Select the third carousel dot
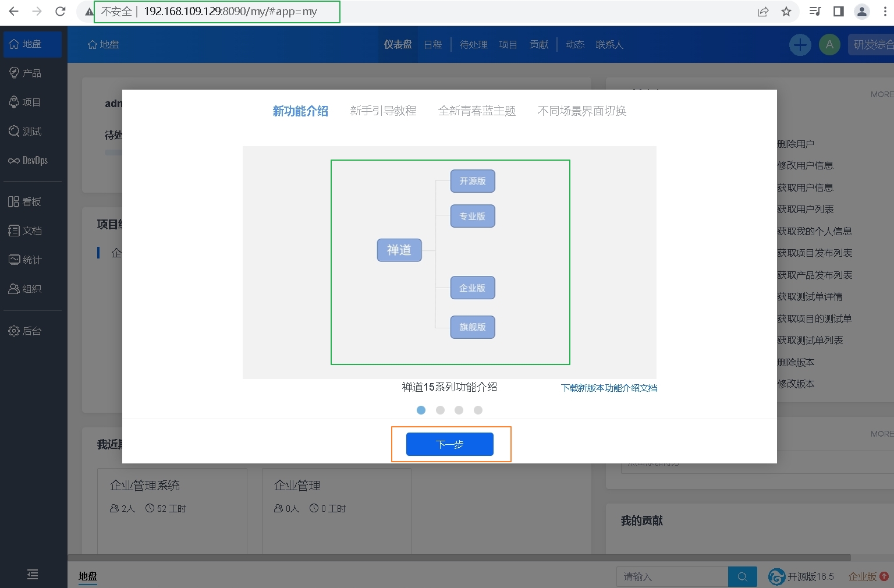894x588 pixels. click(459, 410)
